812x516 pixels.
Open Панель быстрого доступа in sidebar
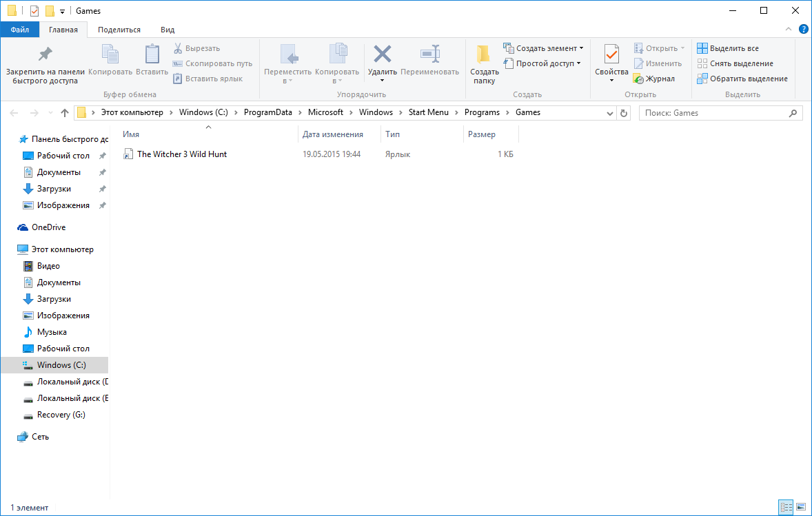click(x=63, y=138)
